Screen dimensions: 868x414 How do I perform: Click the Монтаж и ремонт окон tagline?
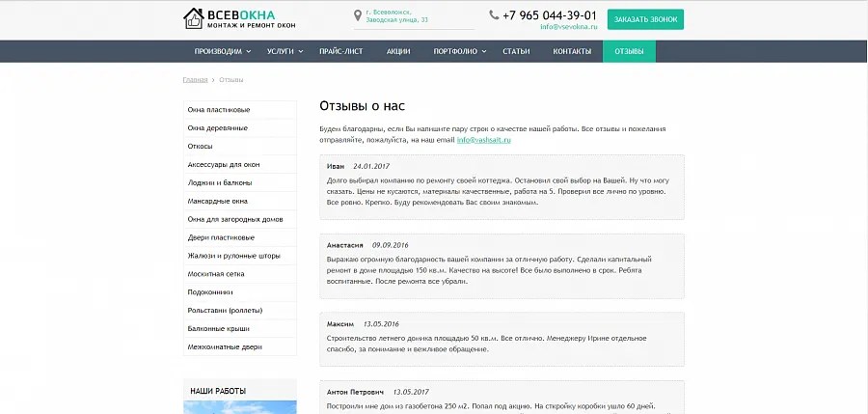[251, 25]
